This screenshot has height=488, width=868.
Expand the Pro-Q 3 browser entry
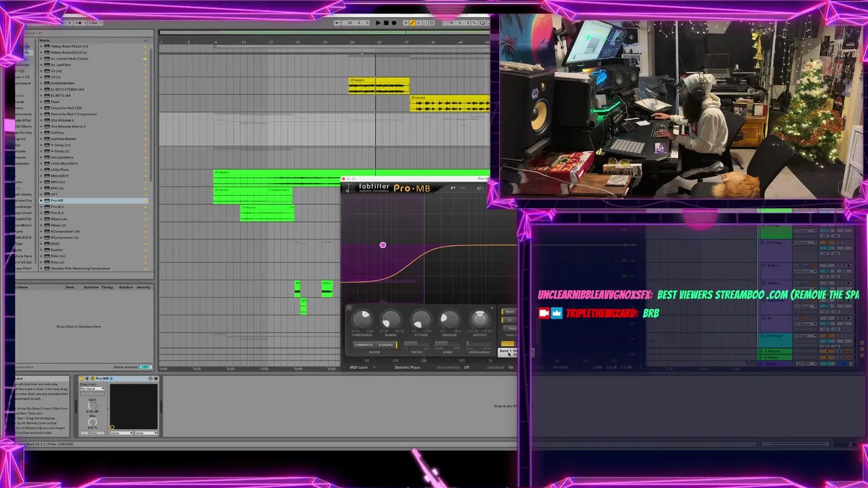[x=41, y=207]
